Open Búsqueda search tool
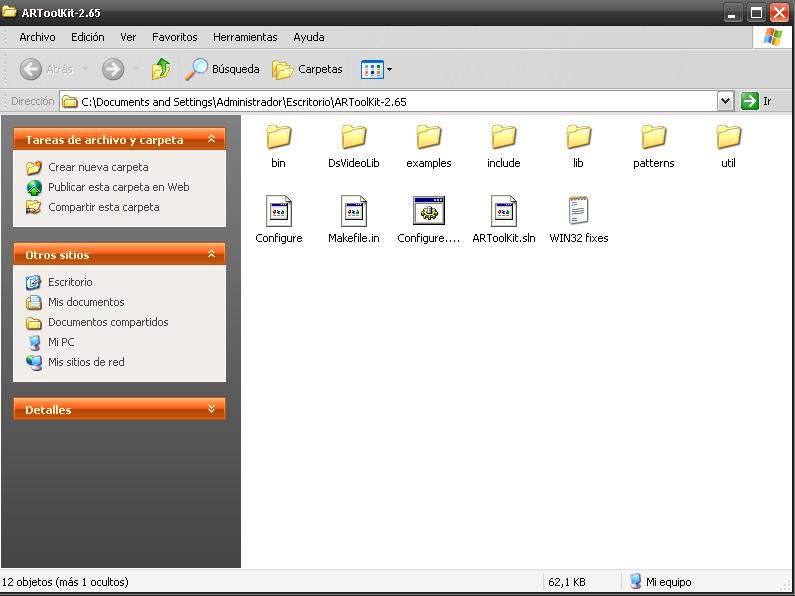The image size is (795, 596). [x=222, y=69]
